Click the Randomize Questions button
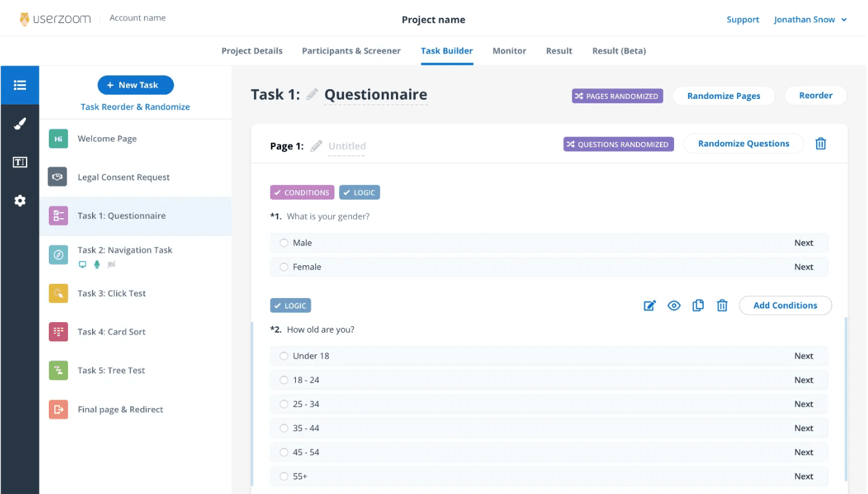This screenshot has height=494, width=868. 743,143
